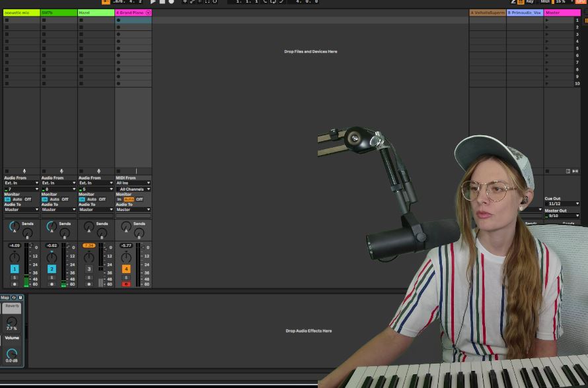The height and width of the screenshot is (388, 588).
Task: Click SM7b Send B knob
Action: (x=65, y=234)
